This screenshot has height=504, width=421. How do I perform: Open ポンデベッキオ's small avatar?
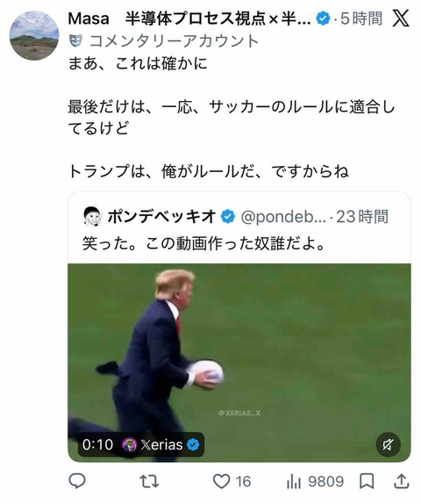click(92, 216)
